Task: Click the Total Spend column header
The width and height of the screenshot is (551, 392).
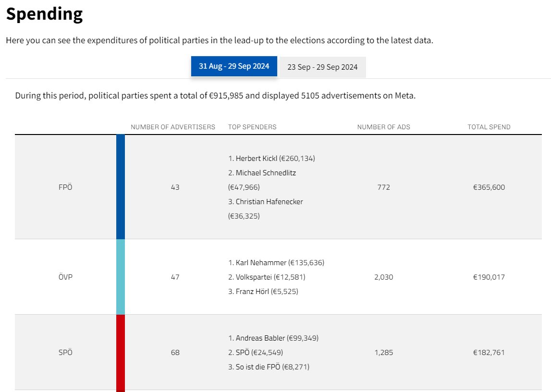Action: pos(489,127)
